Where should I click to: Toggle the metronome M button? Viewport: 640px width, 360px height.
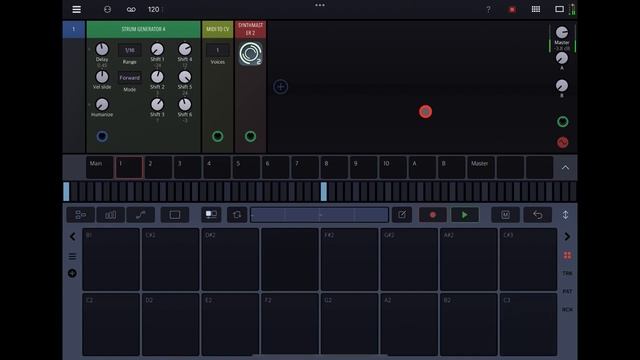point(505,215)
